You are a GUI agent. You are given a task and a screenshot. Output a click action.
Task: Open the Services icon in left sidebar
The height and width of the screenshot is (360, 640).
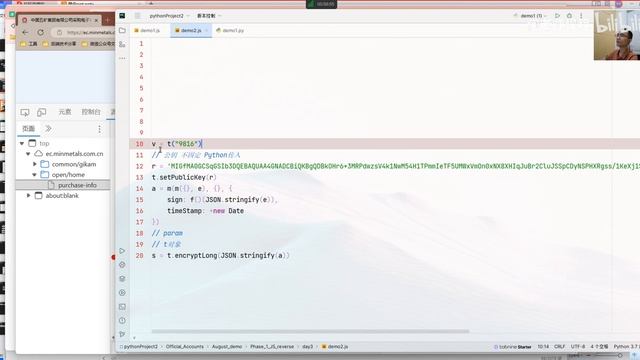122,292
